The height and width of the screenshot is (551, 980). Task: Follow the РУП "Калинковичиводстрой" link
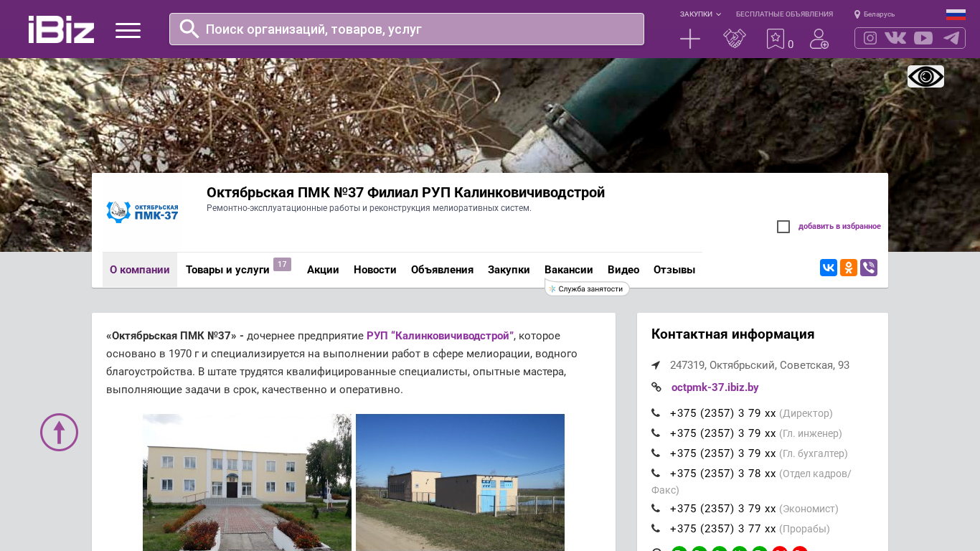pos(440,336)
